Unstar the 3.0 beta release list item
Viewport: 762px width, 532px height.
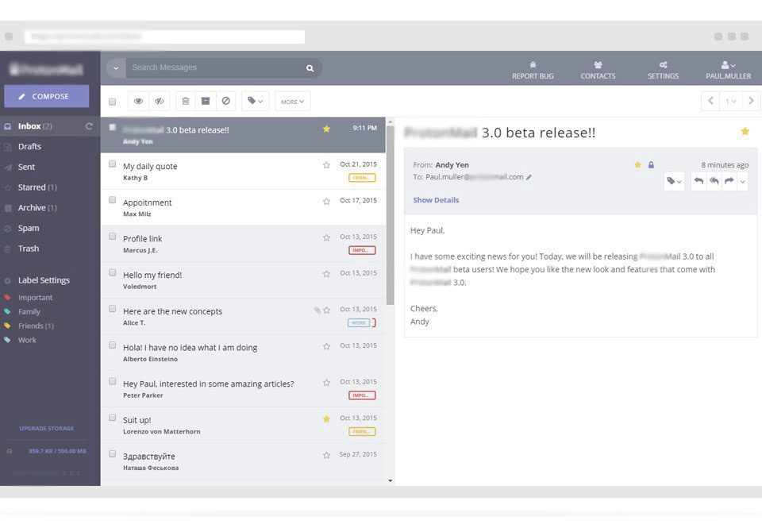click(326, 129)
